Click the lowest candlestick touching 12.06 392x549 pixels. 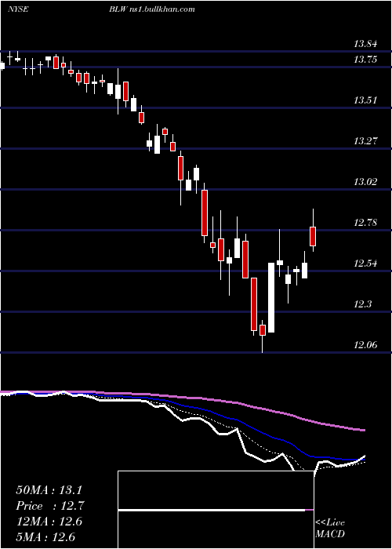[x=263, y=336]
